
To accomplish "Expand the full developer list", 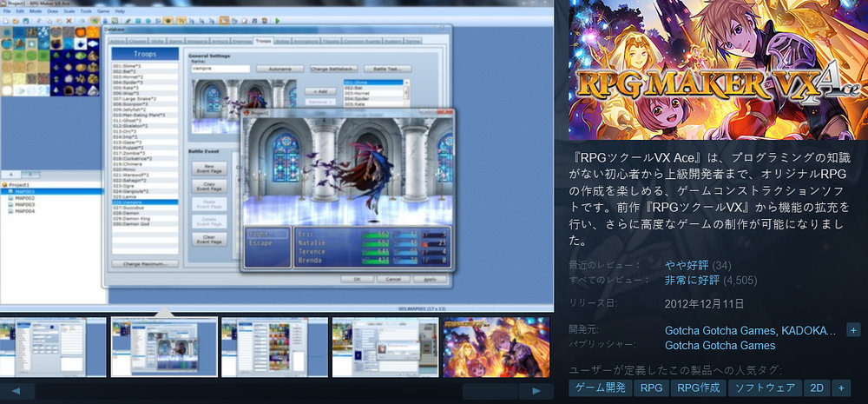I will [x=853, y=330].
